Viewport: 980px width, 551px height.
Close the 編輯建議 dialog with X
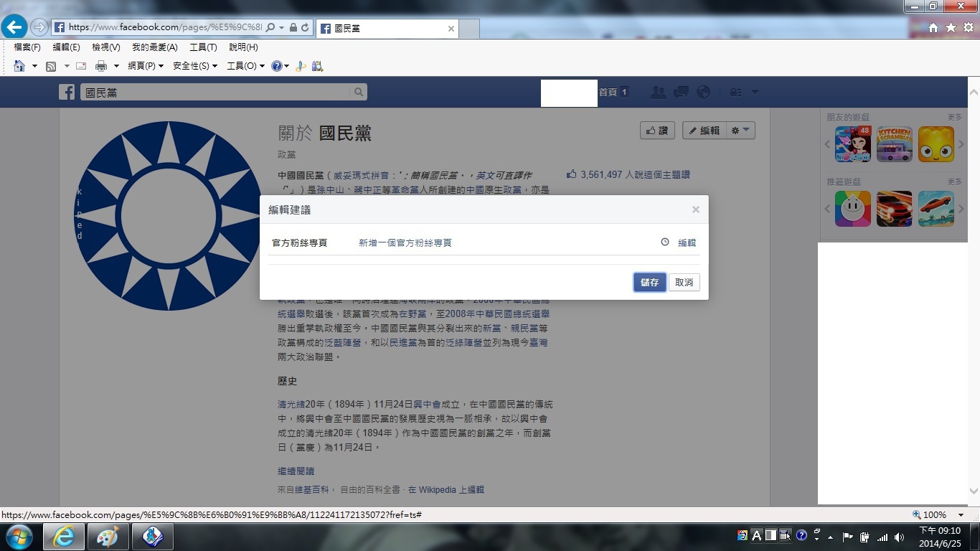tap(695, 209)
